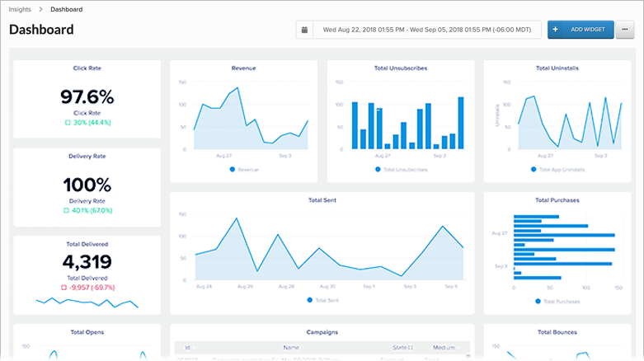Click the green Delivery Rate change indicator icon
The width and height of the screenshot is (644, 361).
[66, 210]
